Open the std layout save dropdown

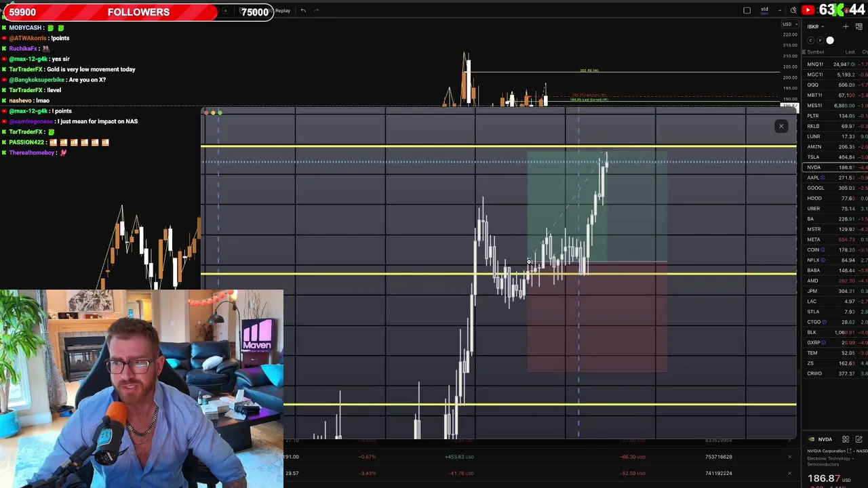[x=779, y=10]
